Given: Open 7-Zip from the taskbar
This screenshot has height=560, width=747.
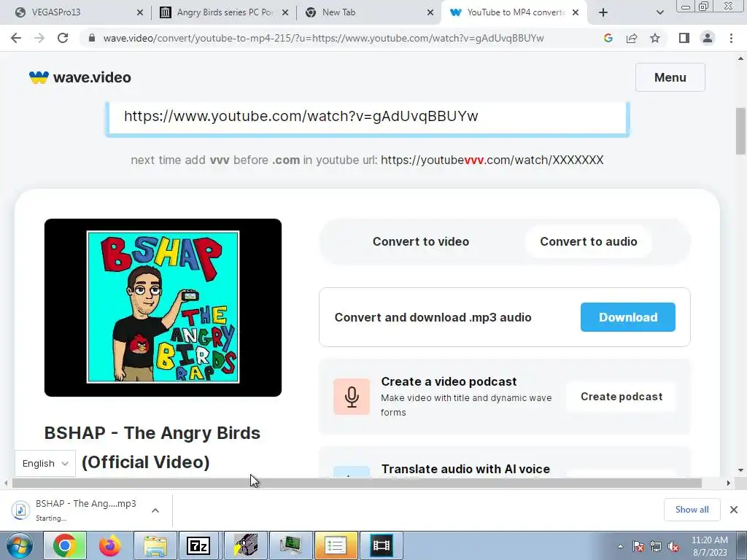Looking at the screenshot, I should click(198, 545).
